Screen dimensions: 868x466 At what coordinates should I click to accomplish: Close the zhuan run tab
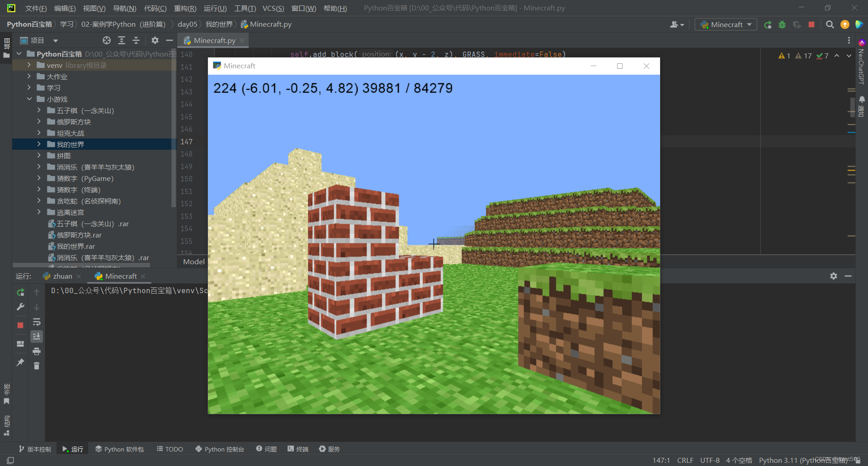coord(79,276)
